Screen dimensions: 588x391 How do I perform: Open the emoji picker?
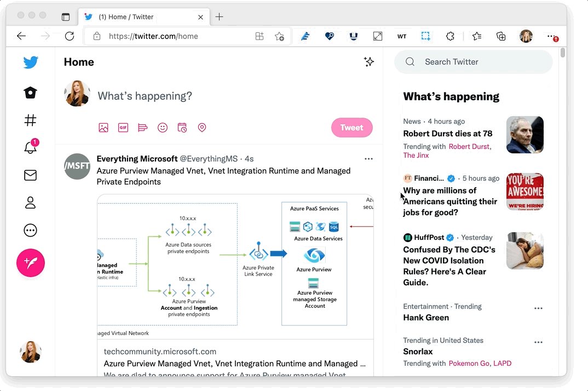(x=163, y=128)
